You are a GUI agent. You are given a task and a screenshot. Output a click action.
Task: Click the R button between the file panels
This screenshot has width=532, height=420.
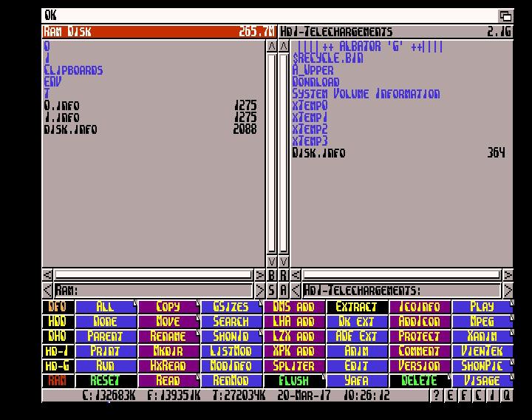[x=284, y=275]
